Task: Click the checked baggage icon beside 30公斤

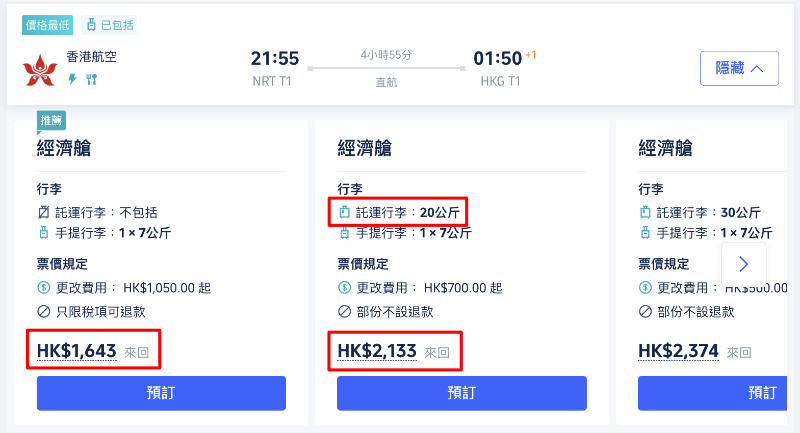Action: (645, 212)
